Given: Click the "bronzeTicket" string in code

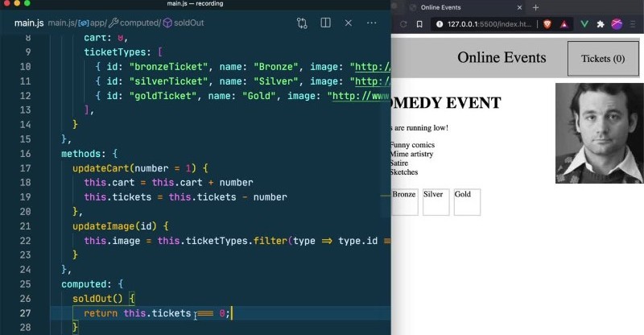Looking at the screenshot, I should [168, 67].
